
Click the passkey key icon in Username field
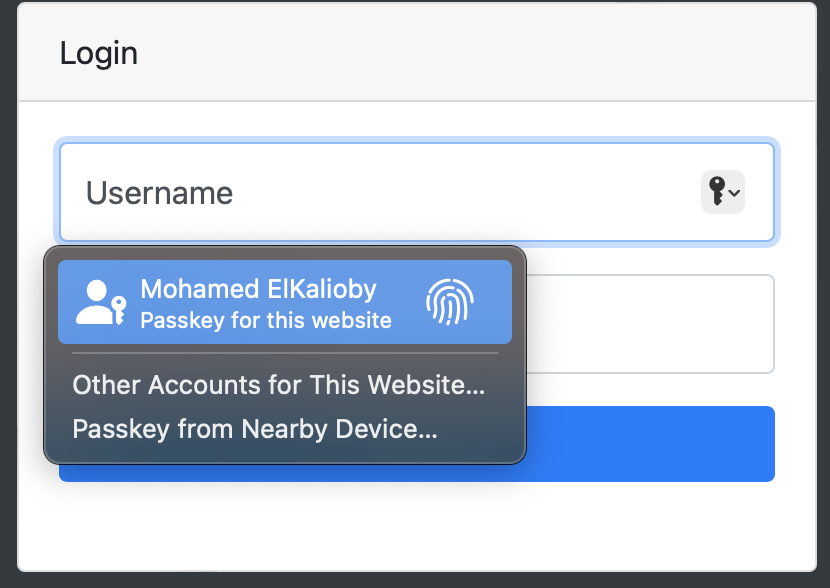point(716,191)
